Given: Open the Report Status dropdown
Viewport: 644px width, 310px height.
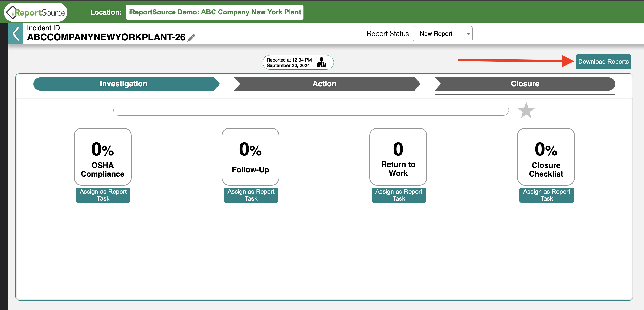Looking at the screenshot, I should (x=443, y=34).
